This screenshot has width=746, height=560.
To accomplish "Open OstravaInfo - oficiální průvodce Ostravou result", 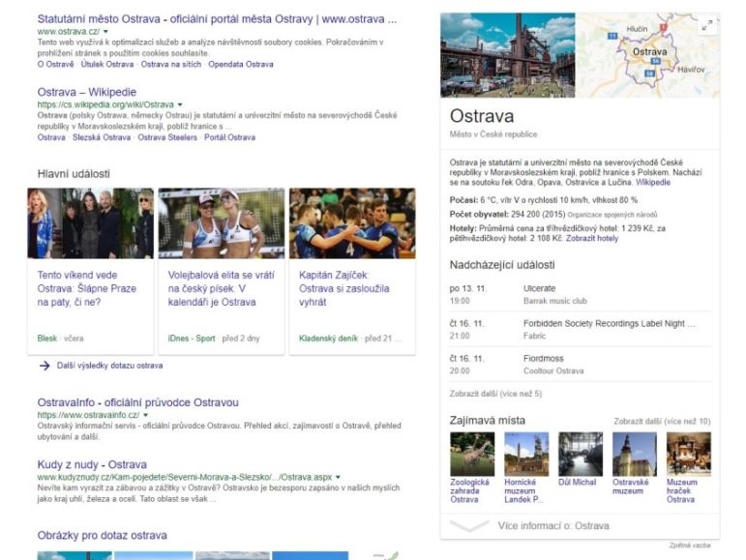I will point(138,402).
